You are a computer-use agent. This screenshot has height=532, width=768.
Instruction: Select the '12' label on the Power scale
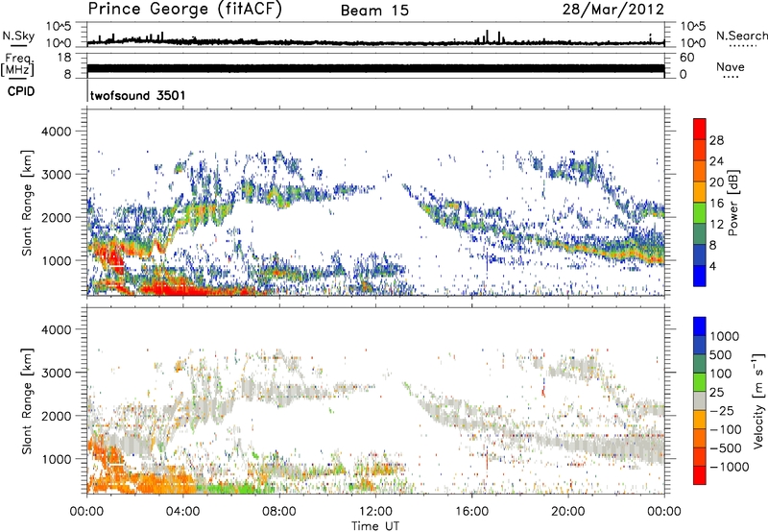(x=716, y=224)
